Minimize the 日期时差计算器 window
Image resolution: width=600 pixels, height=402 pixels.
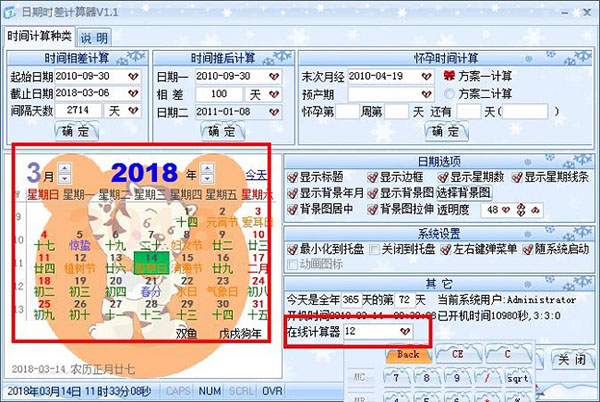click(565, 13)
